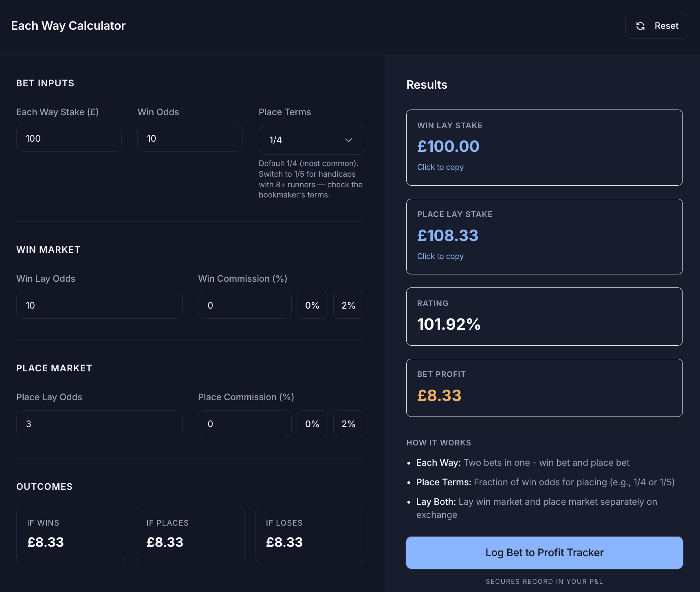Image resolution: width=700 pixels, height=592 pixels.
Task: Click the Each Way explanation bullet
Action: click(523, 463)
